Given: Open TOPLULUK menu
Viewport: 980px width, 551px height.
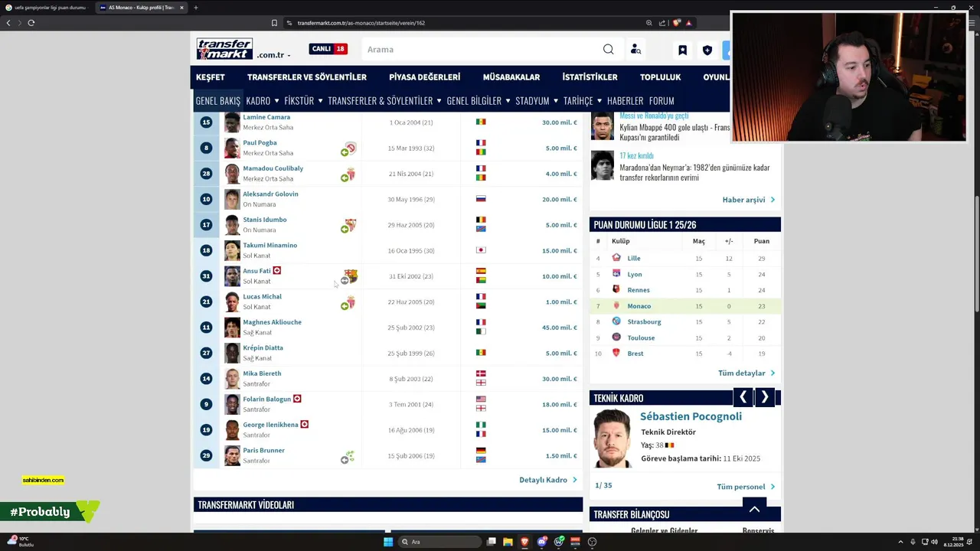Looking at the screenshot, I should 660,77.
